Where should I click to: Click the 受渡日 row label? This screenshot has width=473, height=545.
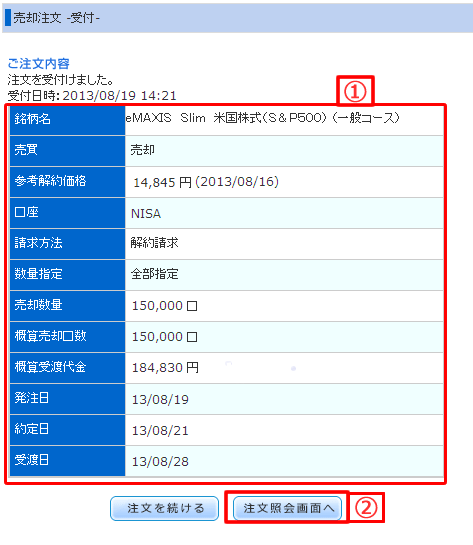coord(32,460)
